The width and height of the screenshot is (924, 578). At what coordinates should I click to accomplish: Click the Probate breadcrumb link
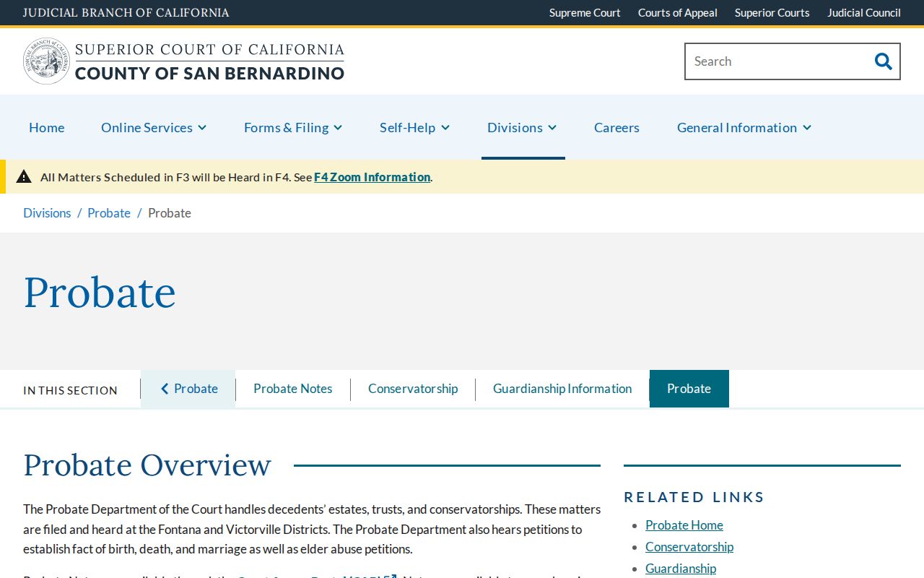click(109, 213)
